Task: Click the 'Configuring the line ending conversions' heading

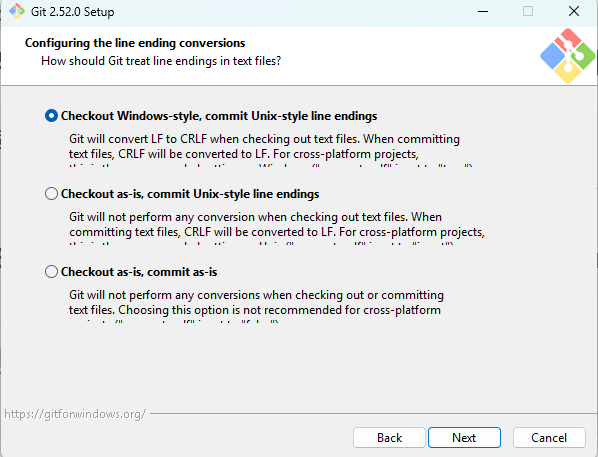Action: click(135, 43)
